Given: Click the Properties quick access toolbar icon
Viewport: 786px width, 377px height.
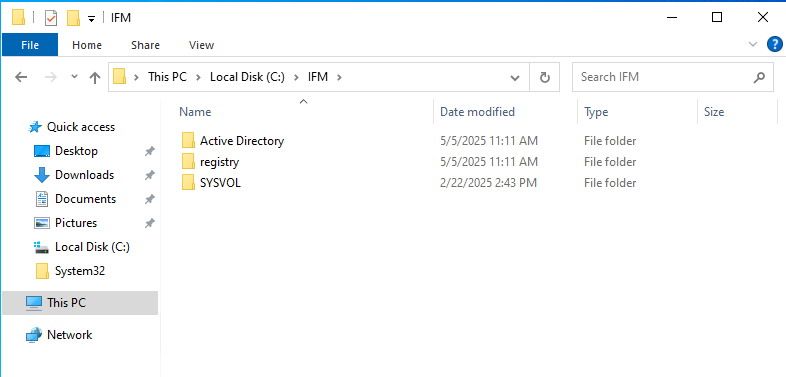Looking at the screenshot, I should coord(51,18).
